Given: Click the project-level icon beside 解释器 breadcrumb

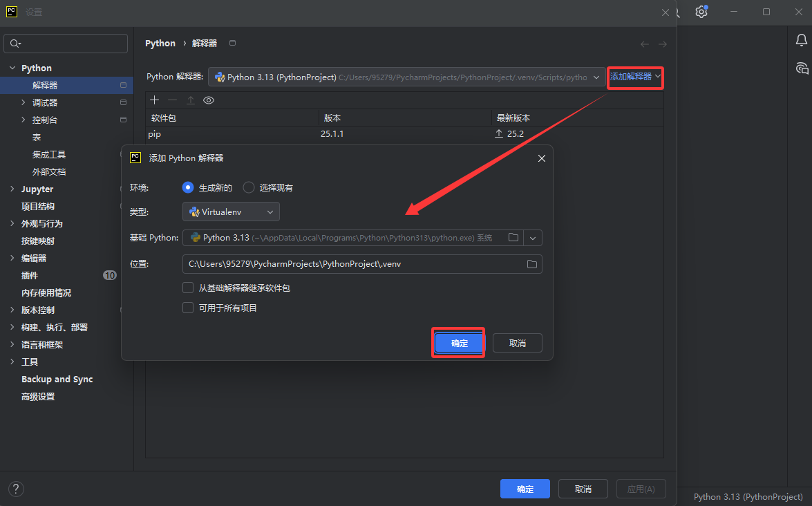Looking at the screenshot, I should pos(232,43).
